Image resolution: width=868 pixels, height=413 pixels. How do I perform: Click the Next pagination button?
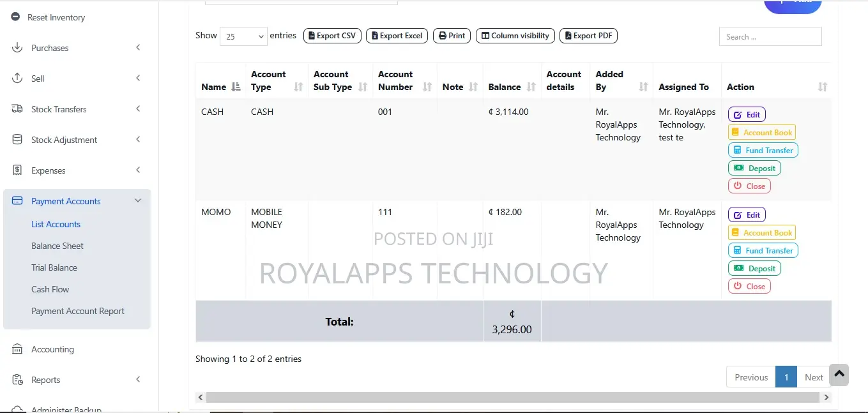(x=814, y=377)
